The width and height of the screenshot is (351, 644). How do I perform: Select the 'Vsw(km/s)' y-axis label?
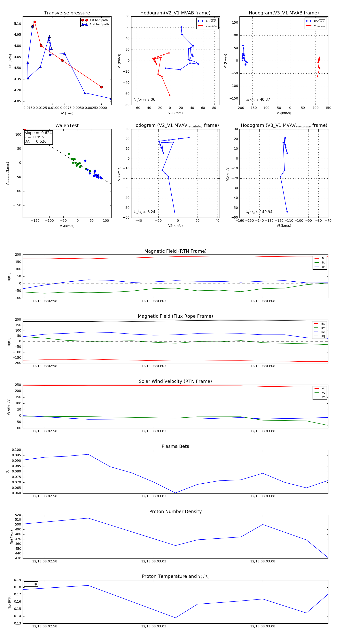point(9,407)
